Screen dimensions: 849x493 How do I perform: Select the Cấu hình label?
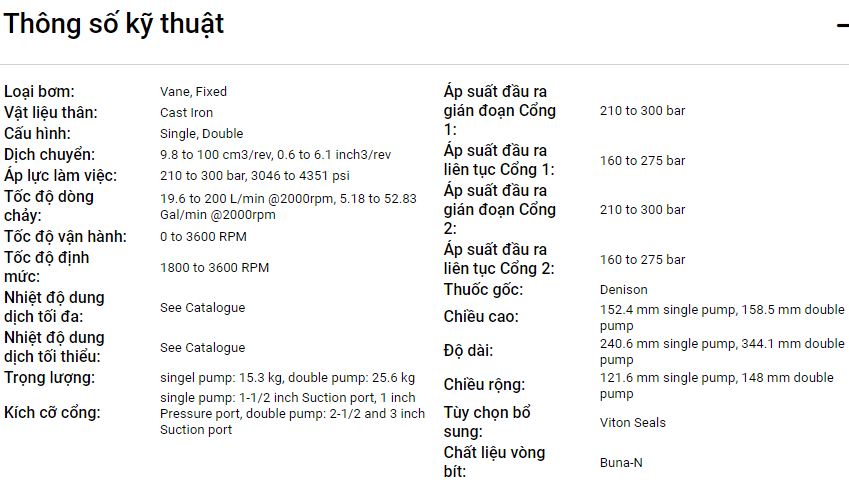tap(38, 133)
